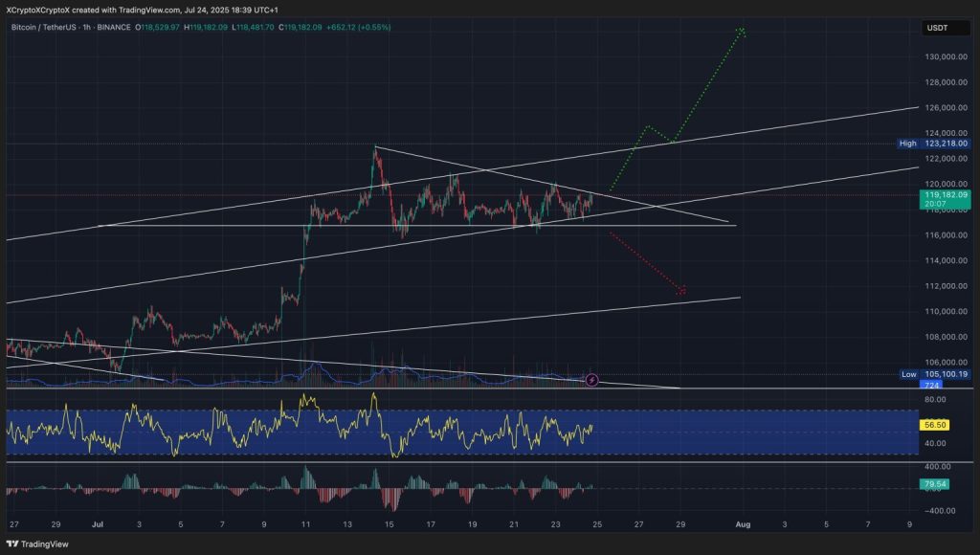Click the +652.12 (+0.55%) change value
The height and width of the screenshot is (555, 980).
tap(358, 28)
